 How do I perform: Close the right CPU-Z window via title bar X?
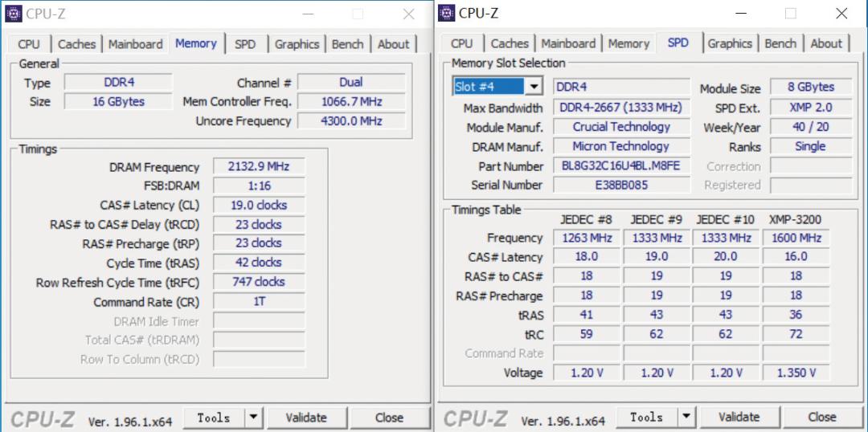(x=841, y=14)
